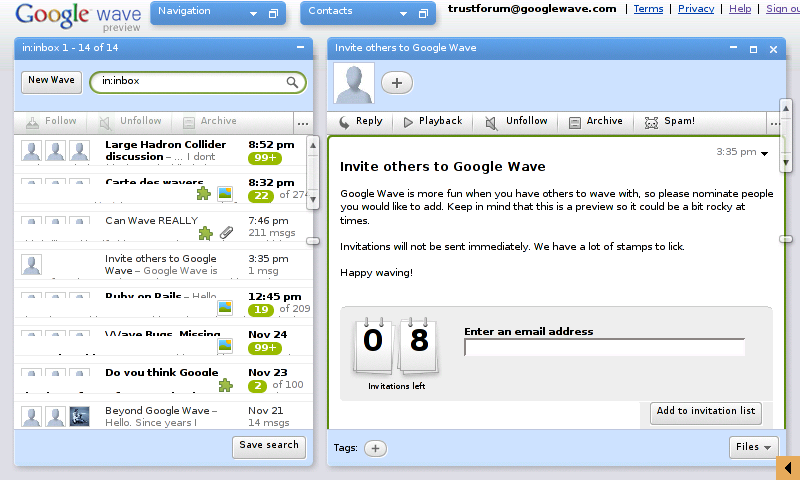
Task: Click the Invitations left counter
Action: [x=396, y=352]
